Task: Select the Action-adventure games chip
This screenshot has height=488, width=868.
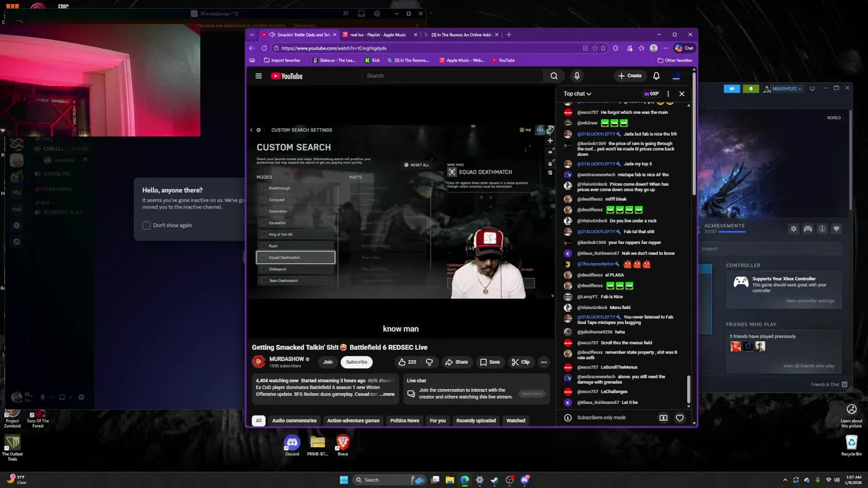Action: pyautogui.click(x=353, y=421)
